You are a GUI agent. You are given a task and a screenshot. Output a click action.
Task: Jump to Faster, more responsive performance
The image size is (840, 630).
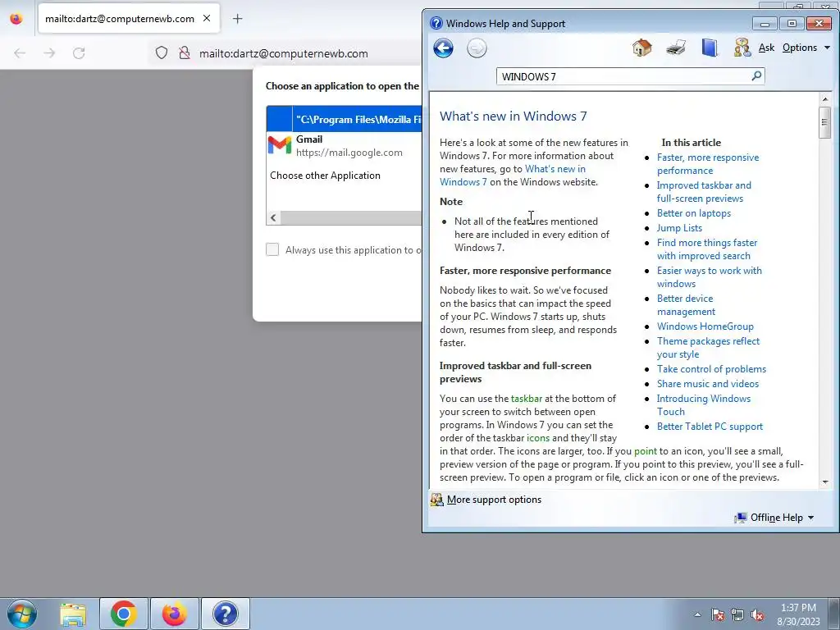point(708,164)
